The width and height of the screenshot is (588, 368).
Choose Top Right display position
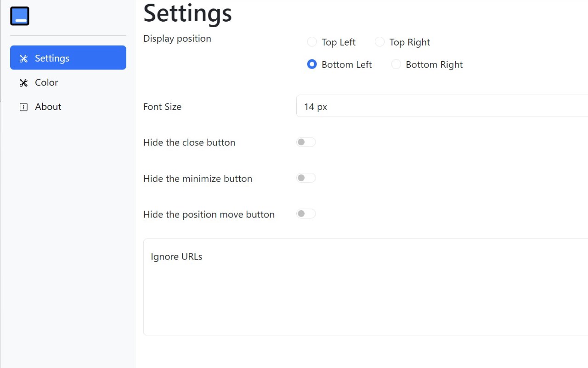click(x=380, y=42)
